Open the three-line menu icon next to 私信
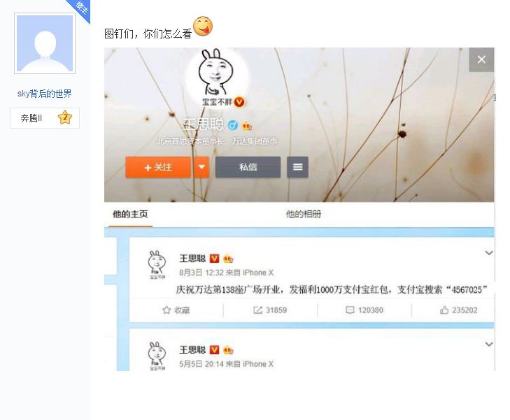Image resolution: width=510 pixels, height=420 pixels. pyautogui.click(x=297, y=167)
